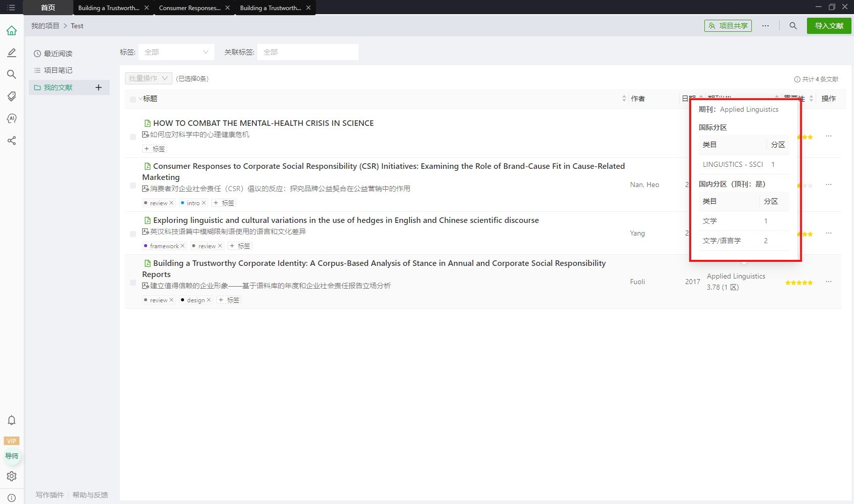Open the 帮助与反馈 link

click(x=90, y=495)
